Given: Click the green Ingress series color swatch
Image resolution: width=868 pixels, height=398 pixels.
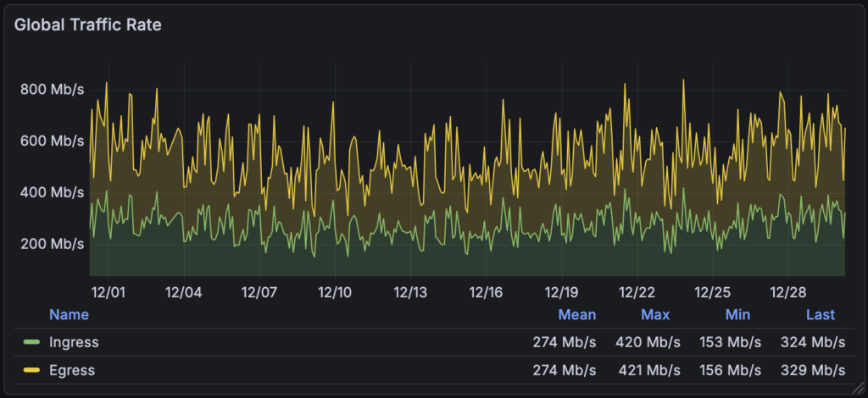Looking at the screenshot, I should pyautogui.click(x=32, y=343).
